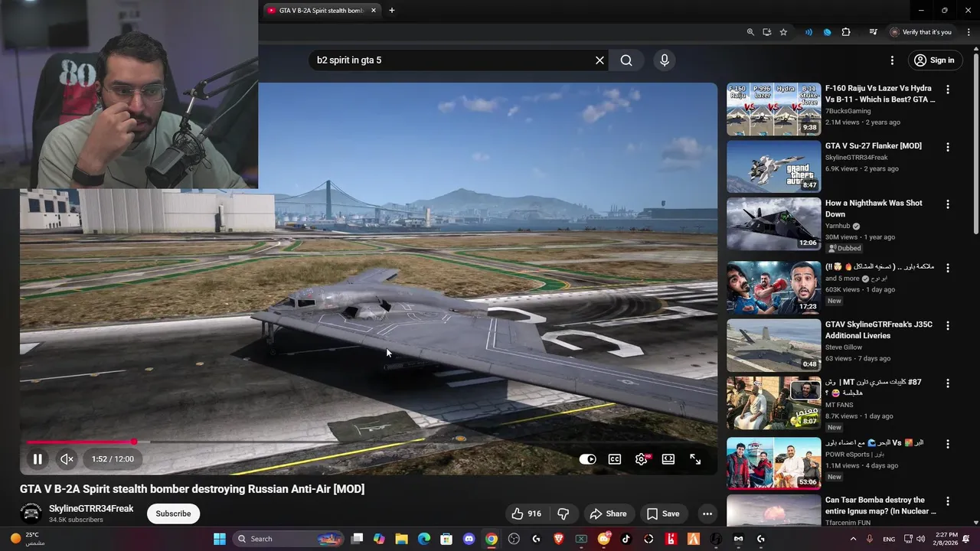Toggle the autoplay switch in player
The width and height of the screenshot is (980, 551).
[x=587, y=459]
